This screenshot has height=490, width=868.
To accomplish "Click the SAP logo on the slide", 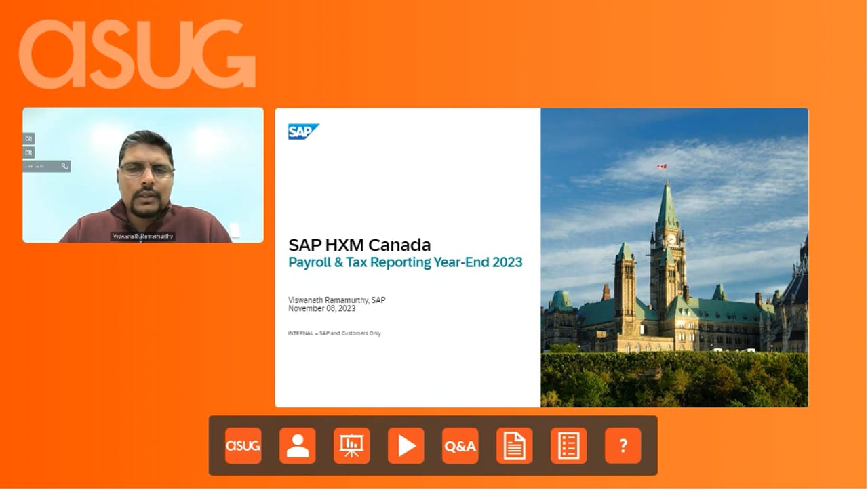I will (303, 131).
